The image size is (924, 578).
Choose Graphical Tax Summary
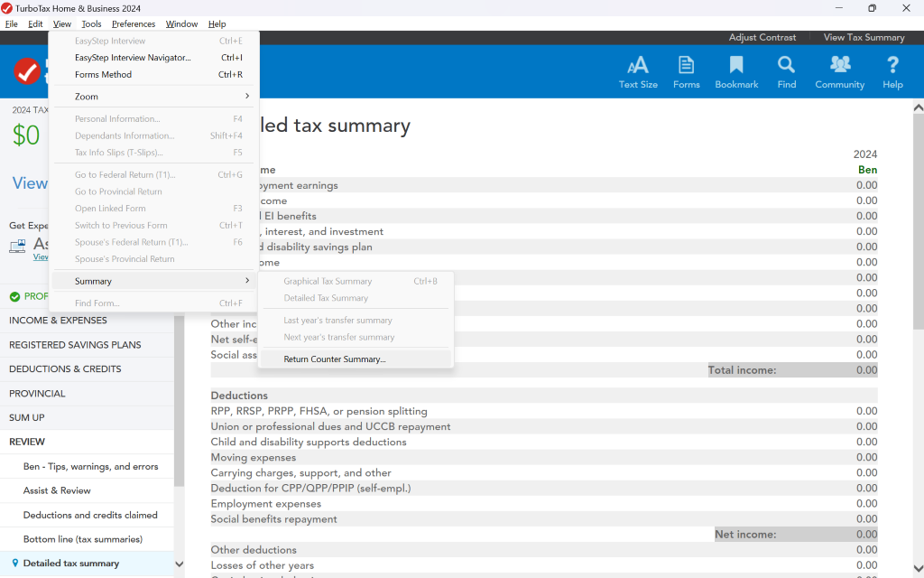[328, 281]
